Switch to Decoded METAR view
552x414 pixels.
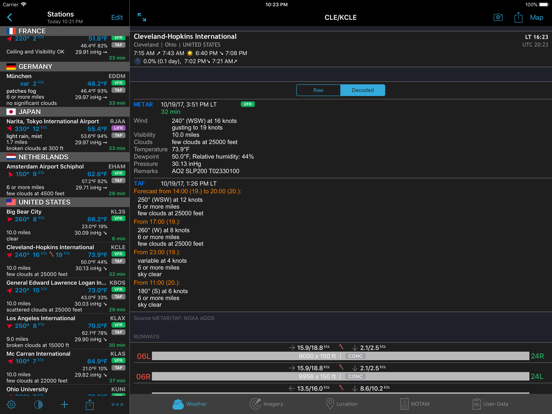363,90
